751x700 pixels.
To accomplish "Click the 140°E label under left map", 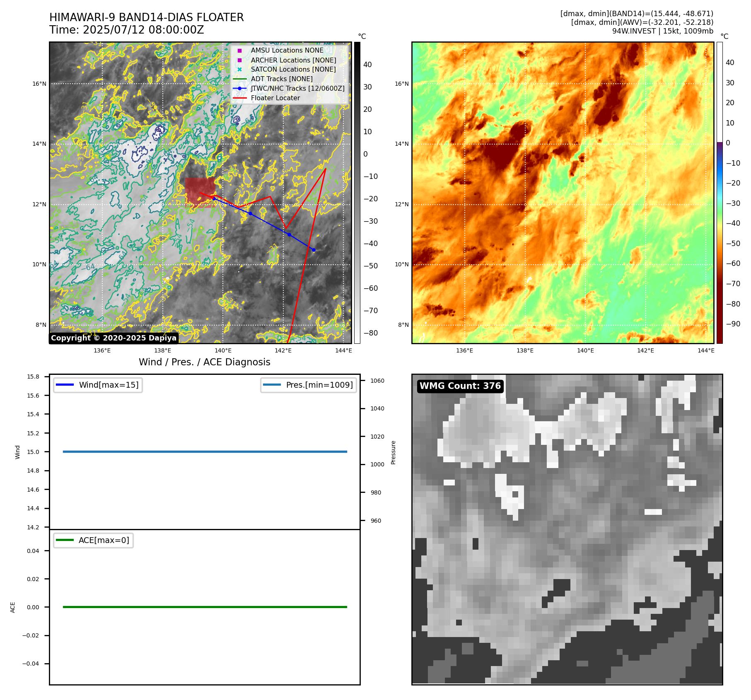I will click(x=223, y=350).
